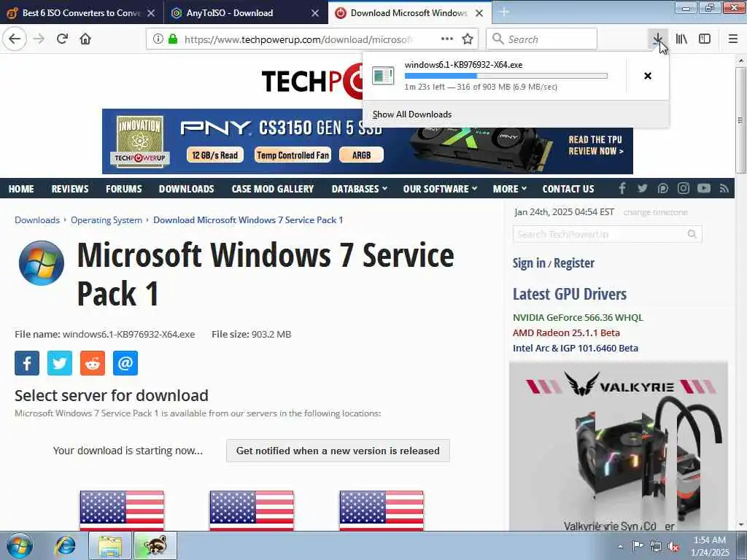This screenshot has width=747, height=560.
Task: Open the Valkyrie cooler advertisement
Action: (619, 446)
